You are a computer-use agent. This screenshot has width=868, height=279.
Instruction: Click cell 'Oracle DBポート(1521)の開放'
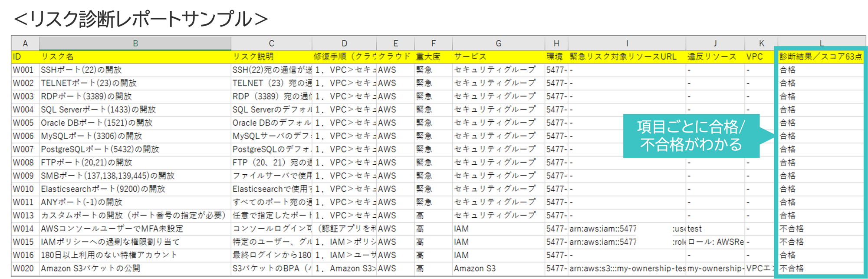[135, 123]
